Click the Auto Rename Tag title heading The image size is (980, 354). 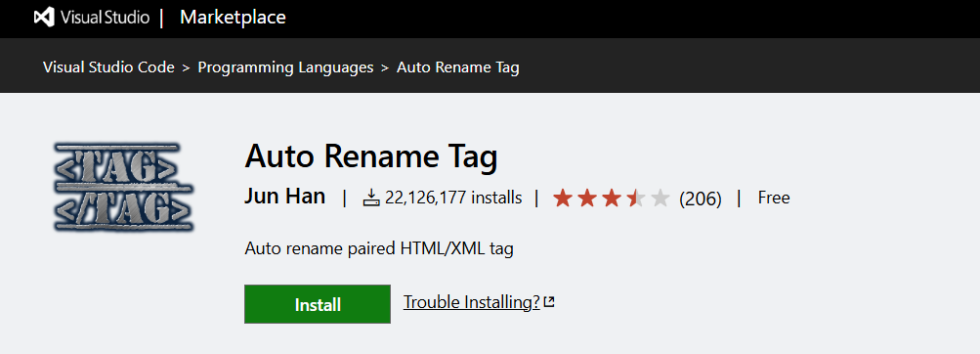coord(371,157)
